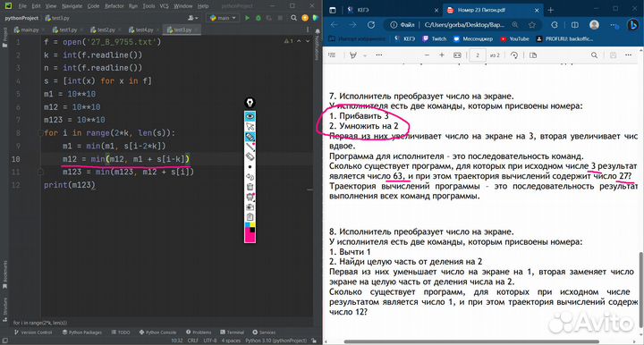
Task: Click fit to width icon in PDF toolbar
Action: (x=457, y=55)
